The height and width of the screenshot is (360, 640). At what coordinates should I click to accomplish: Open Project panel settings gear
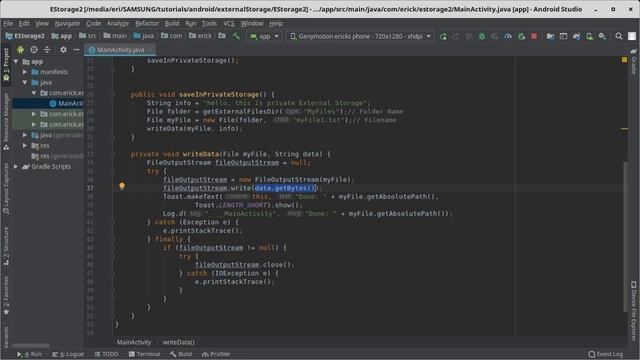tap(63, 50)
